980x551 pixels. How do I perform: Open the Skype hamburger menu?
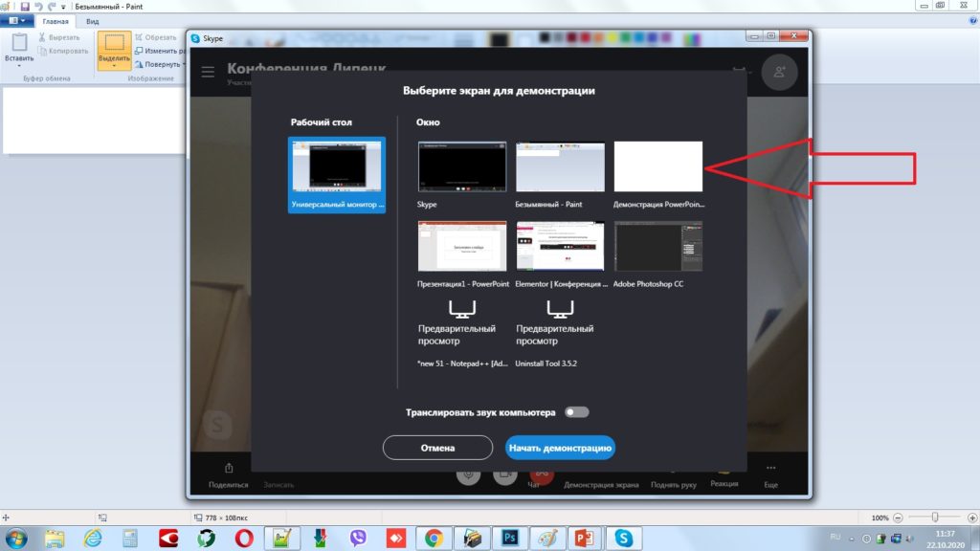[208, 72]
